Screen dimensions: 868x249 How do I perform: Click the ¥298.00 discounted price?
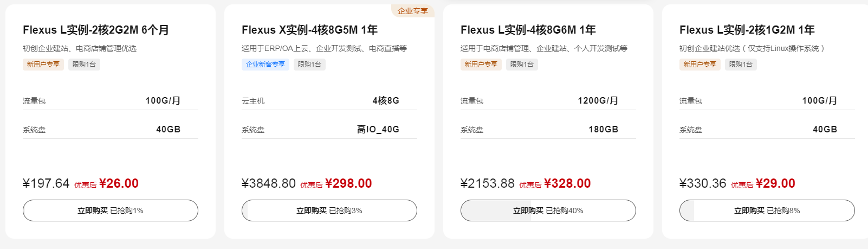348,183
